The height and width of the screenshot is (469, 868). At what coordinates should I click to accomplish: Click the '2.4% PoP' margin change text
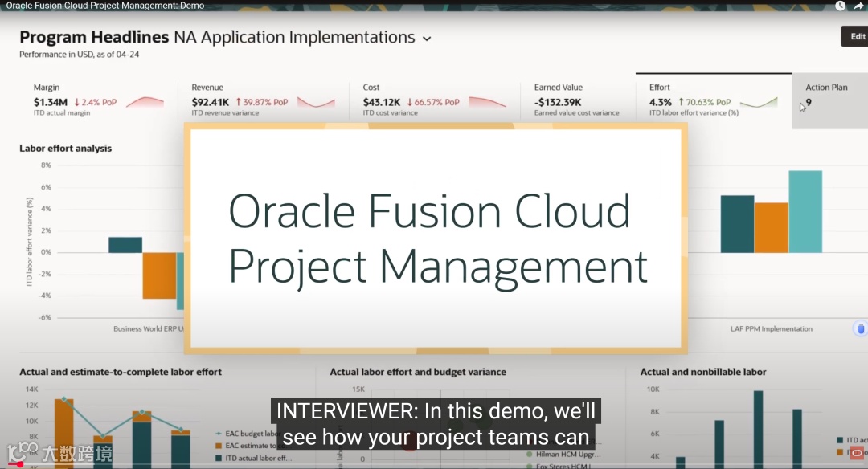click(99, 102)
